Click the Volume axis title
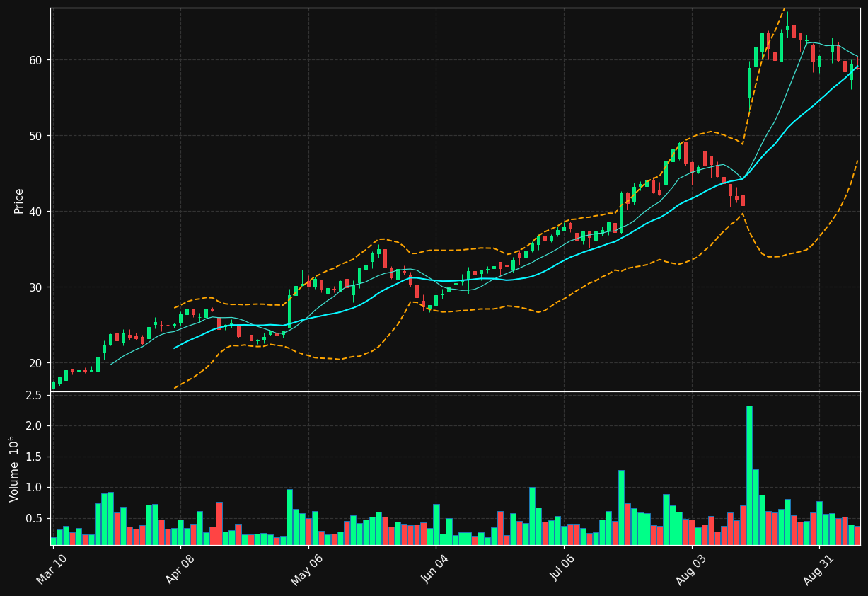Image resolution: width=868 pixels, height=596 pixels. pos(15,469)
